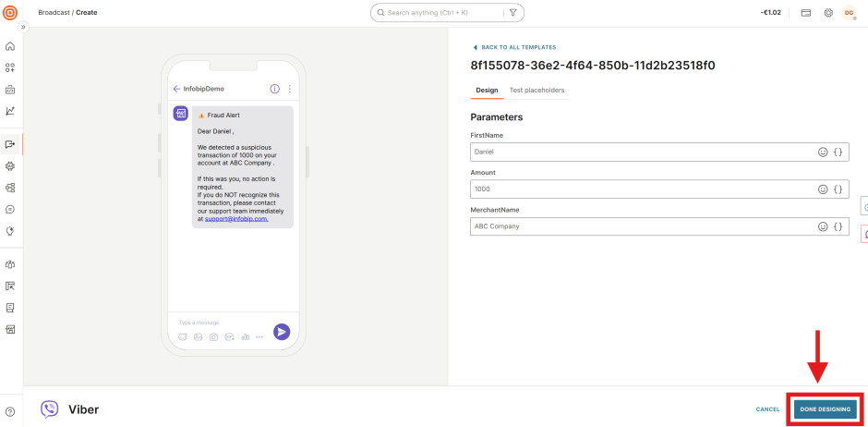This screenshot has width=868, height=427.
Task: Click the FirstName input field
Action: pyautogui.click(x=659, y=152)
